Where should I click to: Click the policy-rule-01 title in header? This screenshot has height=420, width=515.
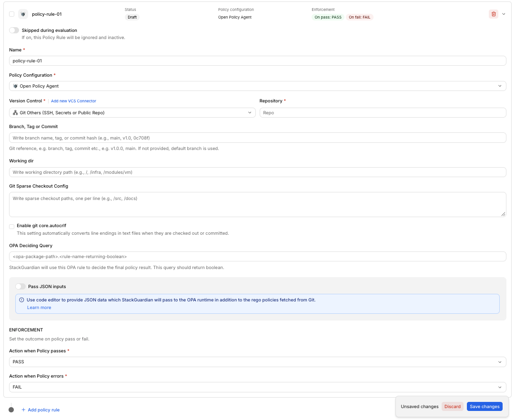(x=47, y=14)
